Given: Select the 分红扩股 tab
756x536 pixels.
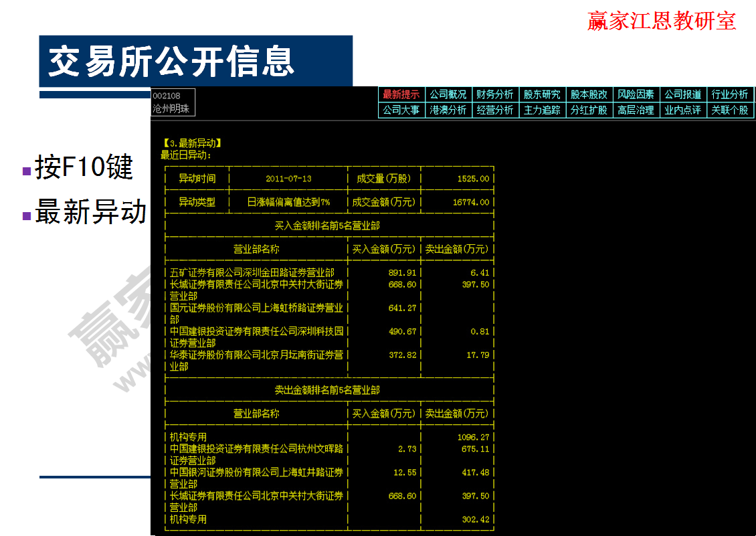Looking at the screenshot, I should [589, 110].
